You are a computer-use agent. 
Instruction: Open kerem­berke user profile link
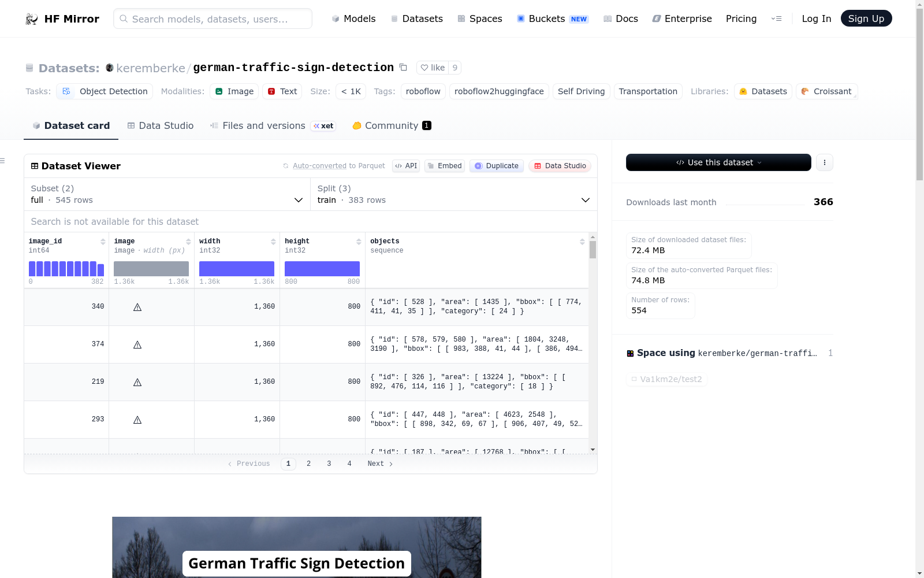(151, 68)
